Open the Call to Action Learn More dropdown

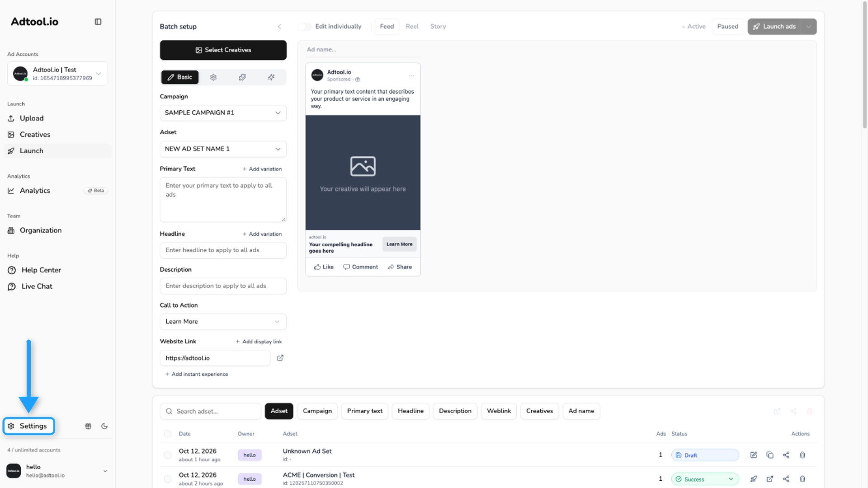pos(223,322)
